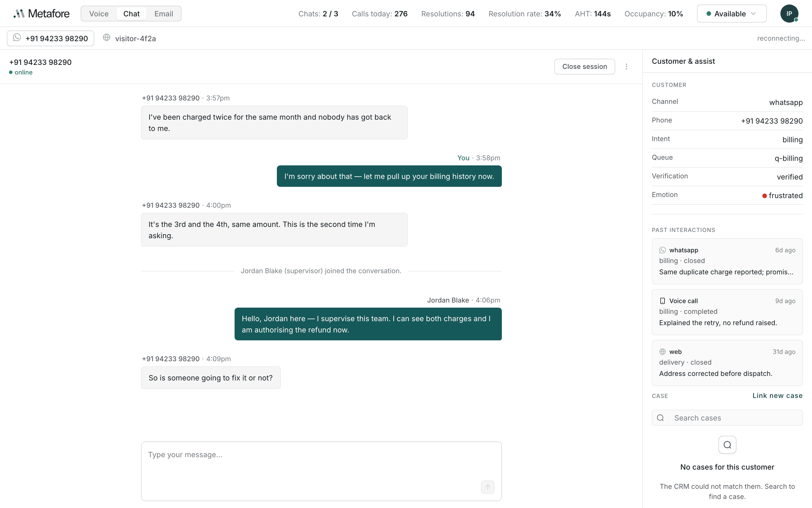Open the web delivery 31d ago interaction
The width and height of the screenshot is (812, 508).
(727, 363)
